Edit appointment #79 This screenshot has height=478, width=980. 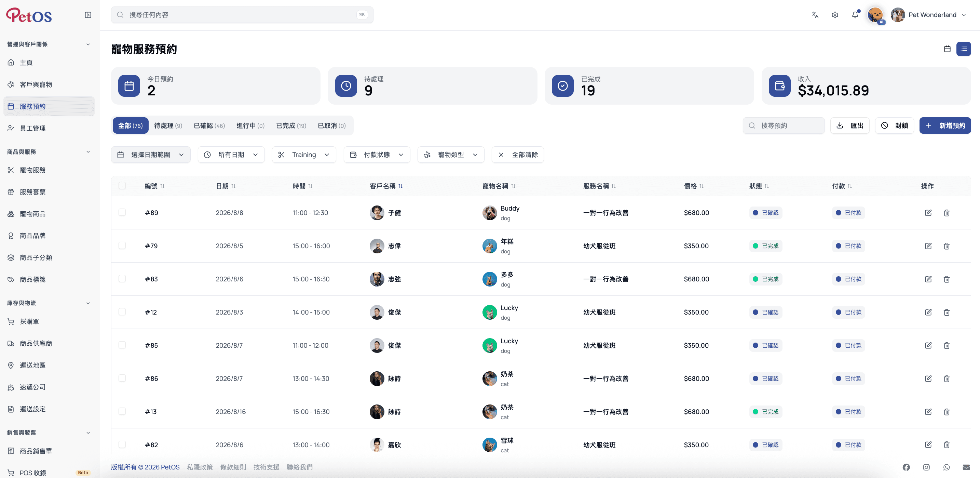[928, 246]
